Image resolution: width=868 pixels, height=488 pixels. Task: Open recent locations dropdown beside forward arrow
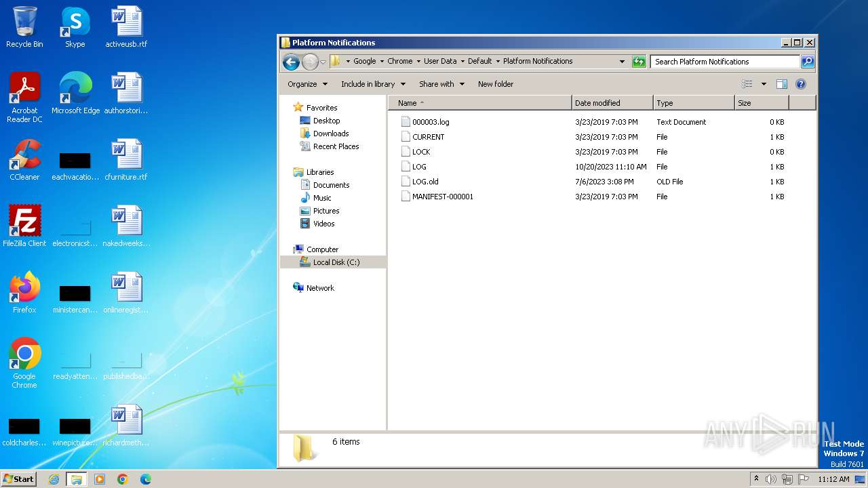pyautogui.click(x=323, y=62)
